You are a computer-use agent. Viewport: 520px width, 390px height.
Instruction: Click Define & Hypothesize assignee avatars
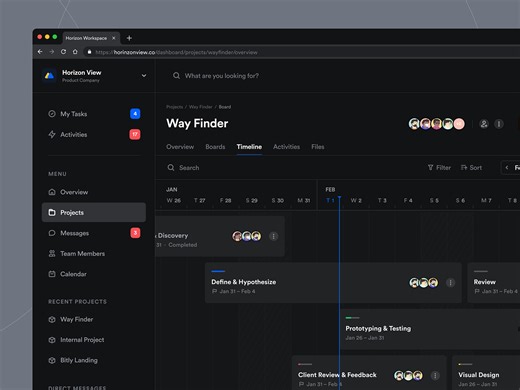click(x=424, y=283)
